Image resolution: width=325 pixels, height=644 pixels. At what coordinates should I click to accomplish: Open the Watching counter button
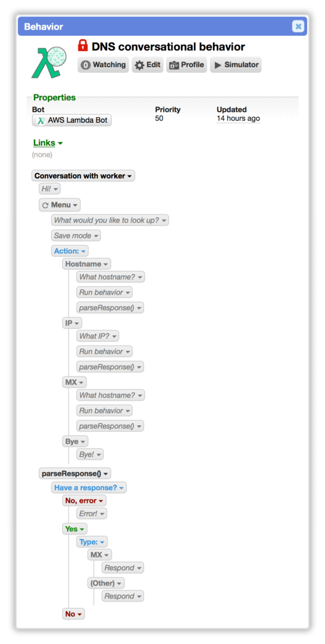click(x=103, y=65)
